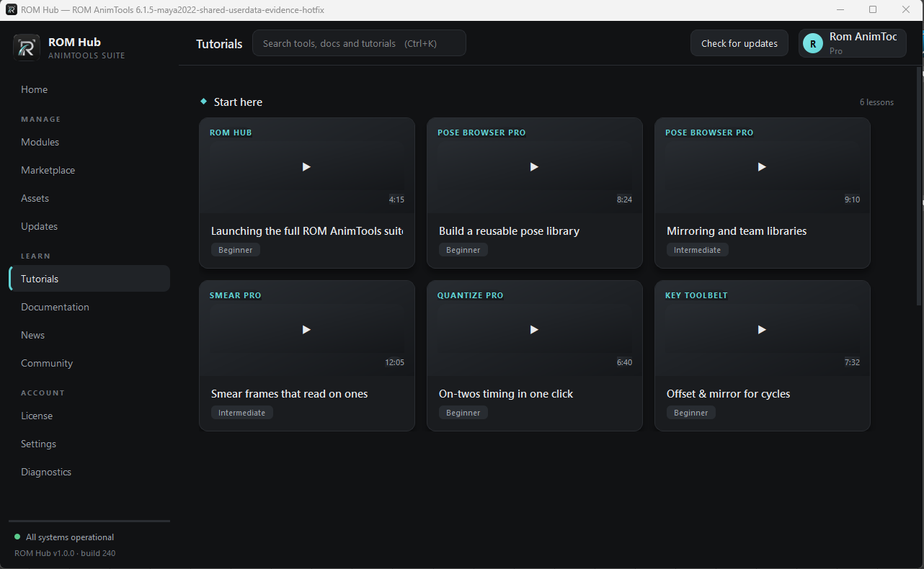The width and height of the screenshot is (924, 569).
Task: Play the On-twos timing in one click video
Action: [x=534, y=329]
